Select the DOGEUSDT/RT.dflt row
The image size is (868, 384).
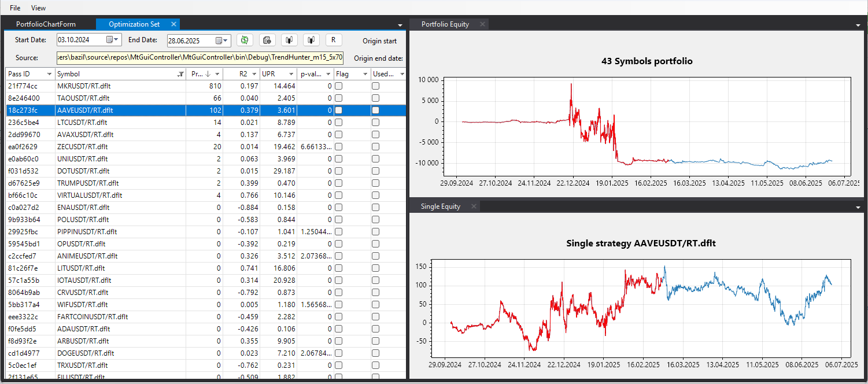205,353
